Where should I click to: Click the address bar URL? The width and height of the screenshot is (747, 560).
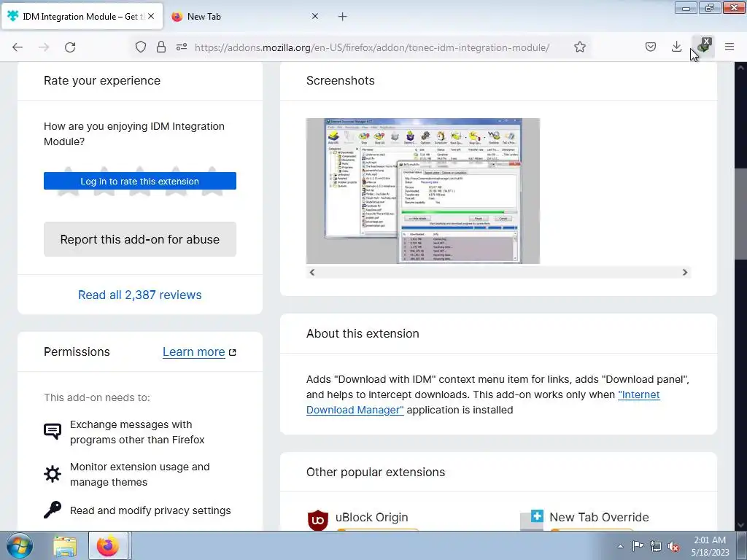(371, 47)
